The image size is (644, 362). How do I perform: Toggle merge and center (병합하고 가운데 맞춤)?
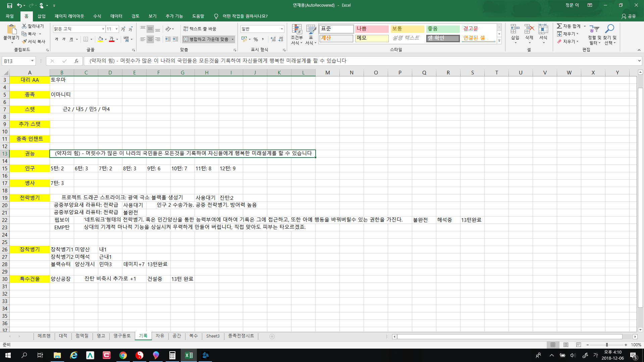pos(206,39)
